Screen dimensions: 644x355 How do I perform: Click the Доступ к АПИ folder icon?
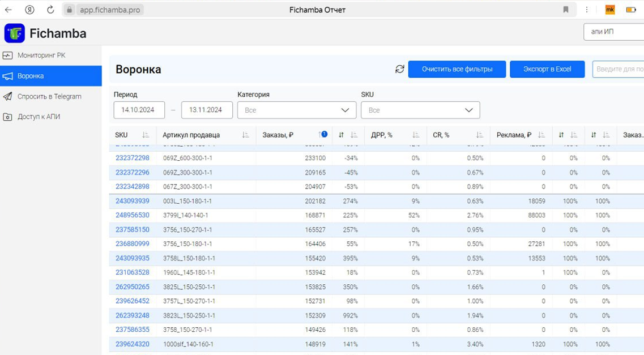(7, 117)
